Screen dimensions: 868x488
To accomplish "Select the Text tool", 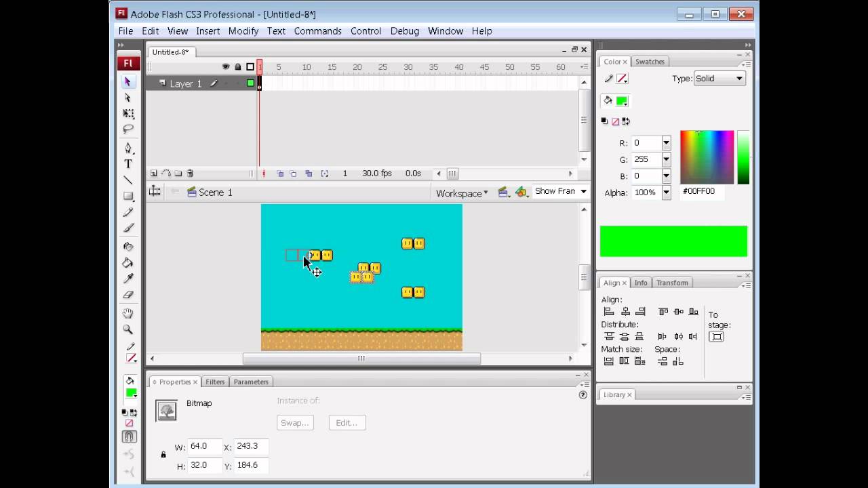I will [128, 164].
